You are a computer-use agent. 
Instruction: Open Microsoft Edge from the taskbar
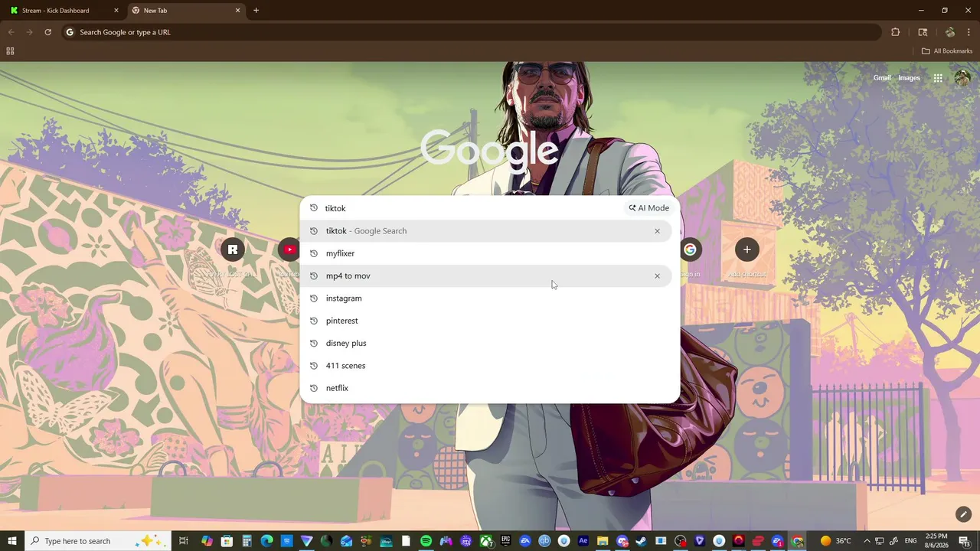(266, 541)
